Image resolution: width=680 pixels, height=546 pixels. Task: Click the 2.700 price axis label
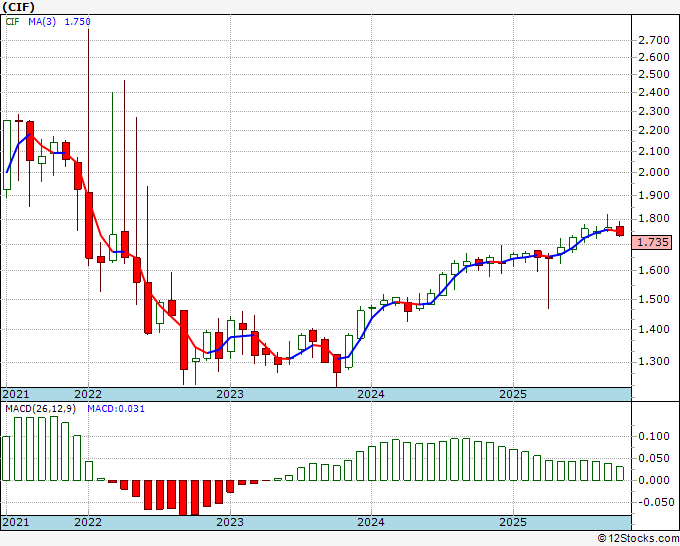(x=654, y=40)
